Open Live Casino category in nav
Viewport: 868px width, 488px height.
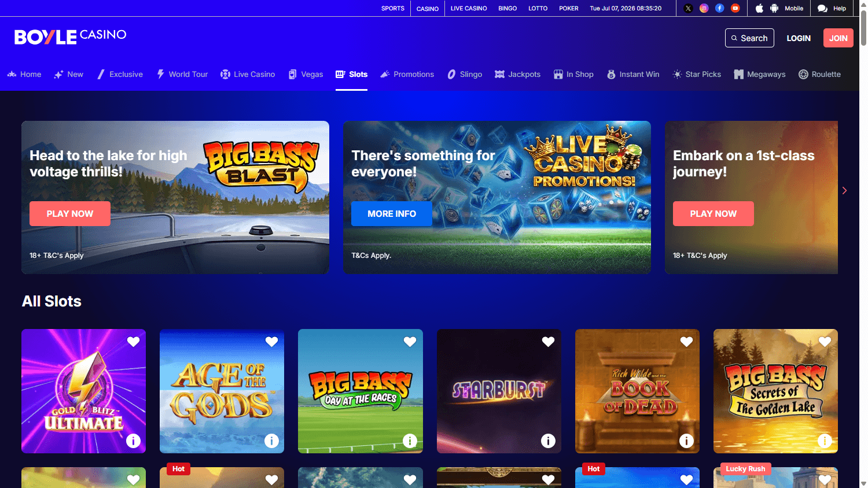coord(248,74)
